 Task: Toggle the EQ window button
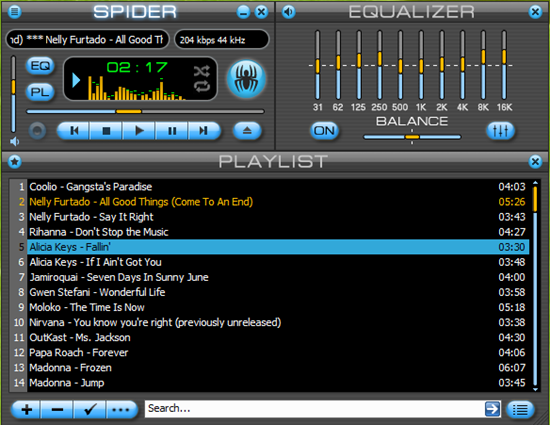tap(40, 66)
